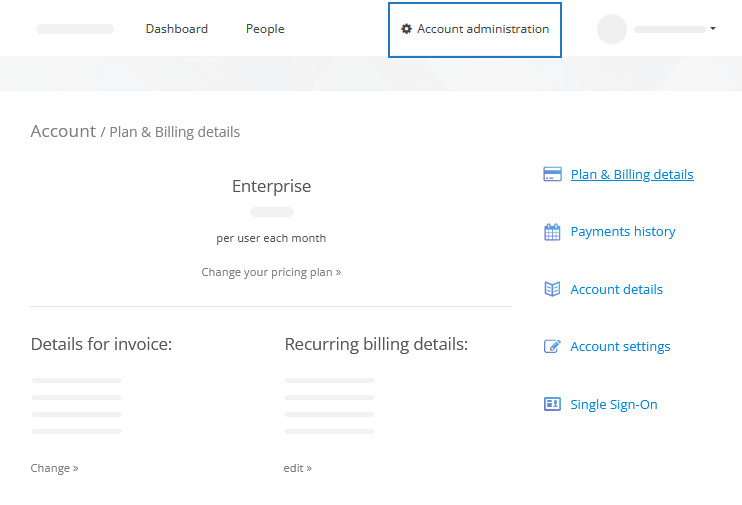Click the open book icon for Account details
Viewport: 742px width, 505px height.
552,289
